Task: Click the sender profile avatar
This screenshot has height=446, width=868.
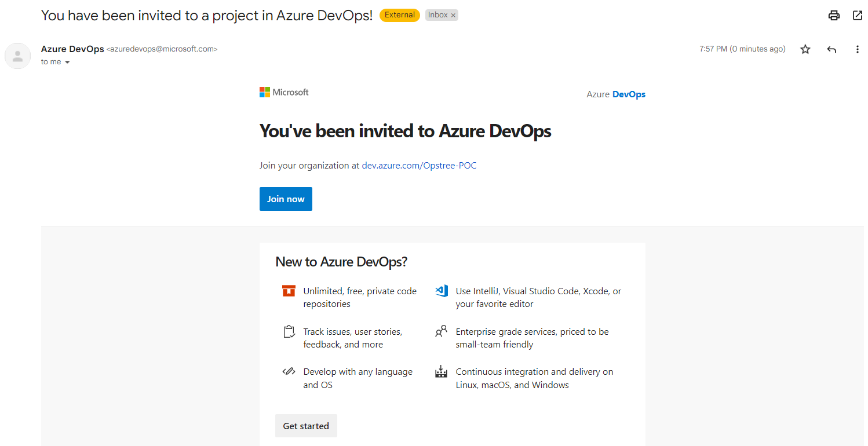Action: 18,56
